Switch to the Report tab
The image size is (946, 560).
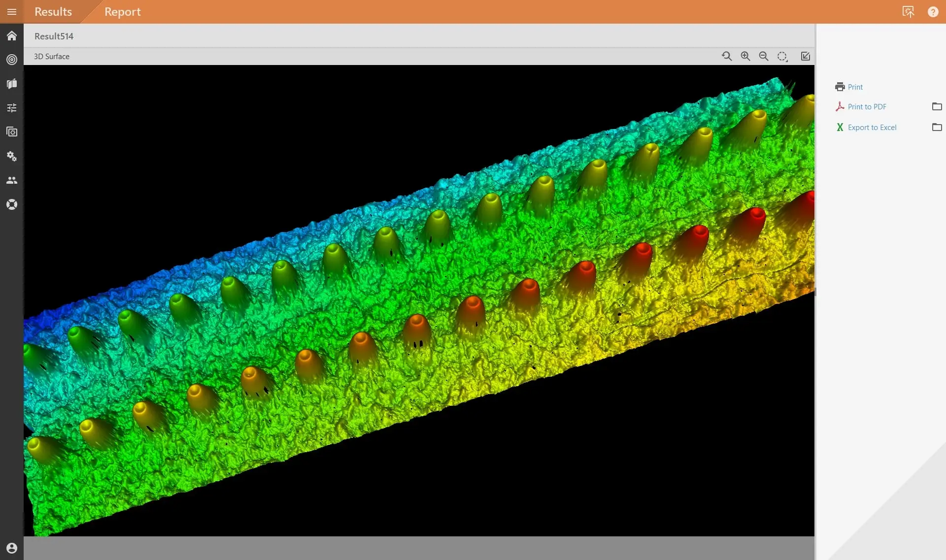tap(122, 11)
